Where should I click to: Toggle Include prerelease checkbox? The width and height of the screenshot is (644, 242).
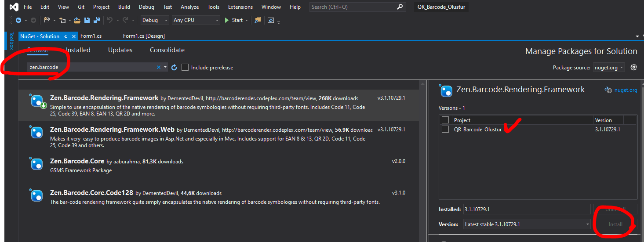[185, 67]
